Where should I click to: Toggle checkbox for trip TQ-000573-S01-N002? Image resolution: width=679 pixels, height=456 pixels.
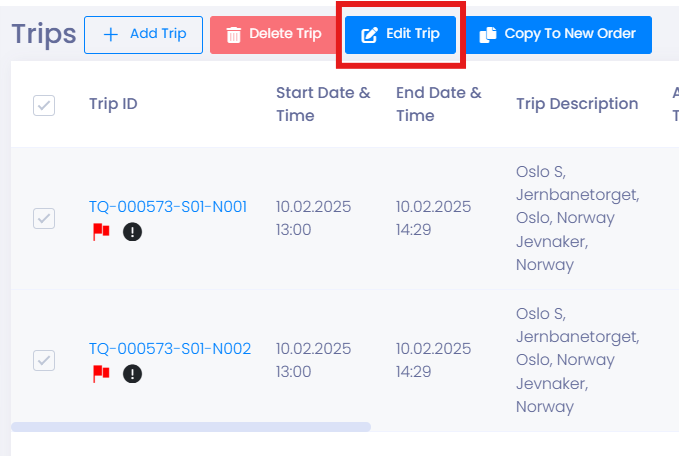[44, 360]
